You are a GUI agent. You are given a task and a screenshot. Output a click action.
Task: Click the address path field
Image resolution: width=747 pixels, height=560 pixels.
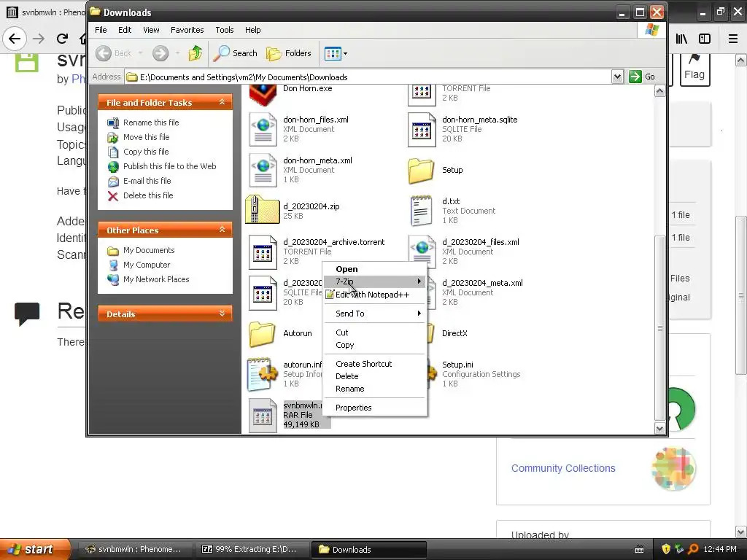click(x=368, y=77)
